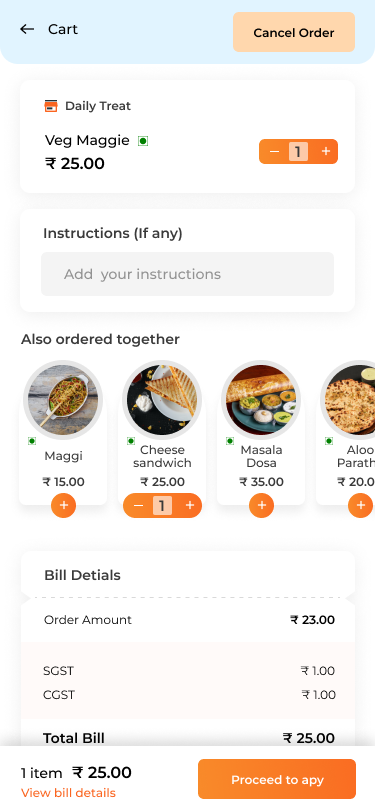Select the Masala Dosa thumbnail
Viewport: 375px width, 812px height.
(x=261, y=400)
